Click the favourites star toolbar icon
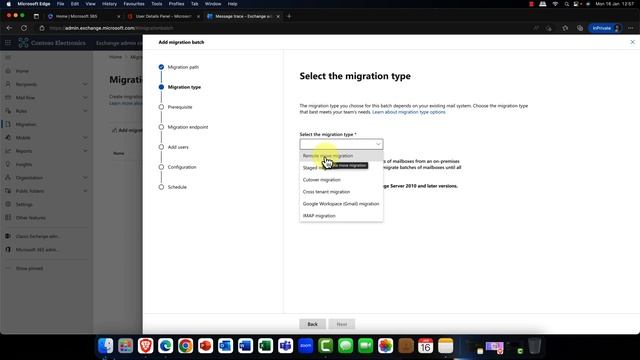The width and height of the screenshot is (640, 360). (x=565, y=28)
